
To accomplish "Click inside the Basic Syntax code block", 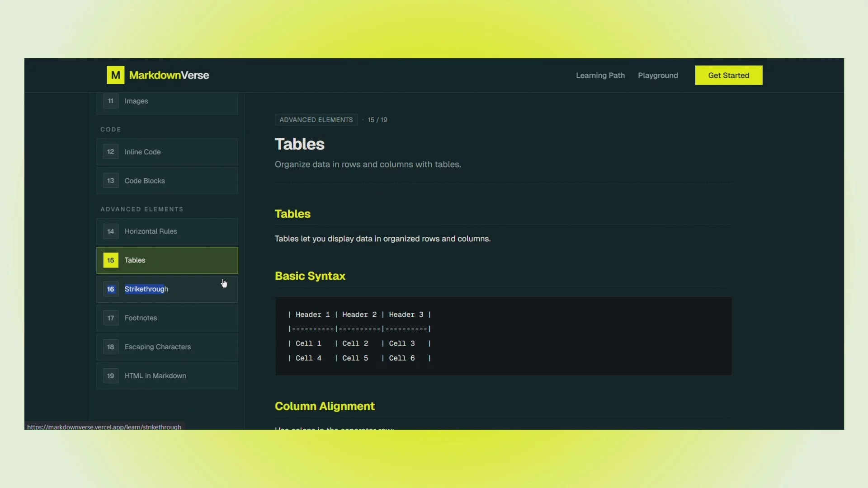I will (503, 336).
